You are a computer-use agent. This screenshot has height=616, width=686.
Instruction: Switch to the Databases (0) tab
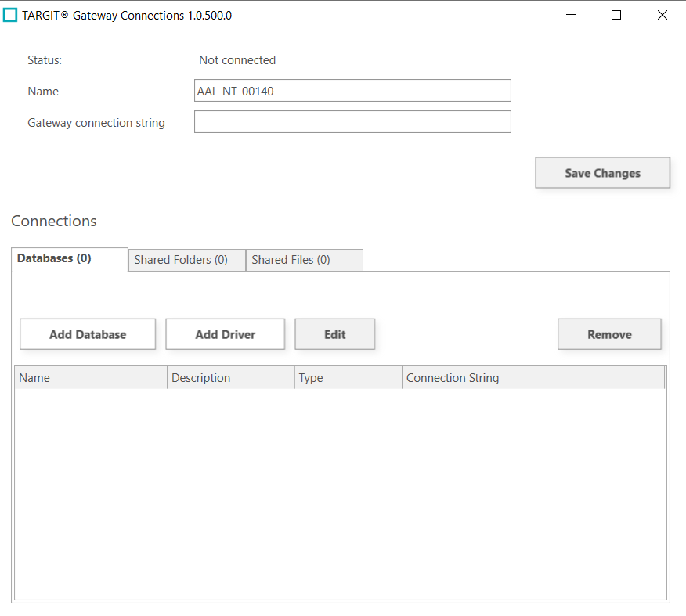[x=70, y=259]
